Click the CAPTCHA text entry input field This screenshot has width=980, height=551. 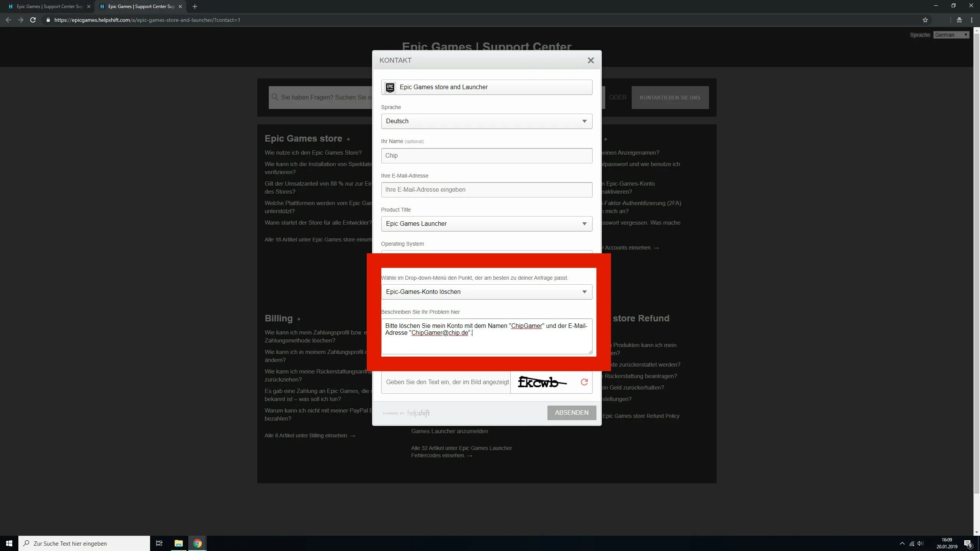444,381
